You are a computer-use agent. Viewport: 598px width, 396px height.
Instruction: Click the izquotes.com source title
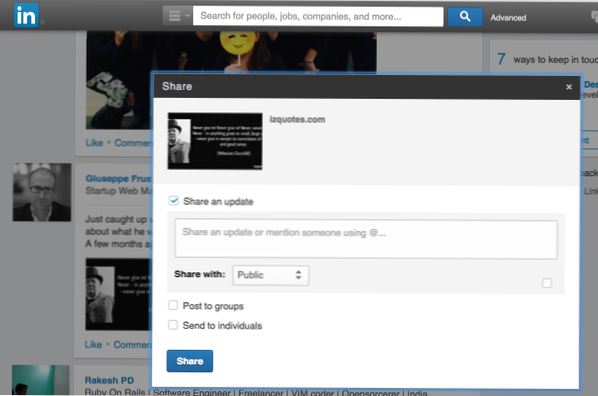point(297,119)
